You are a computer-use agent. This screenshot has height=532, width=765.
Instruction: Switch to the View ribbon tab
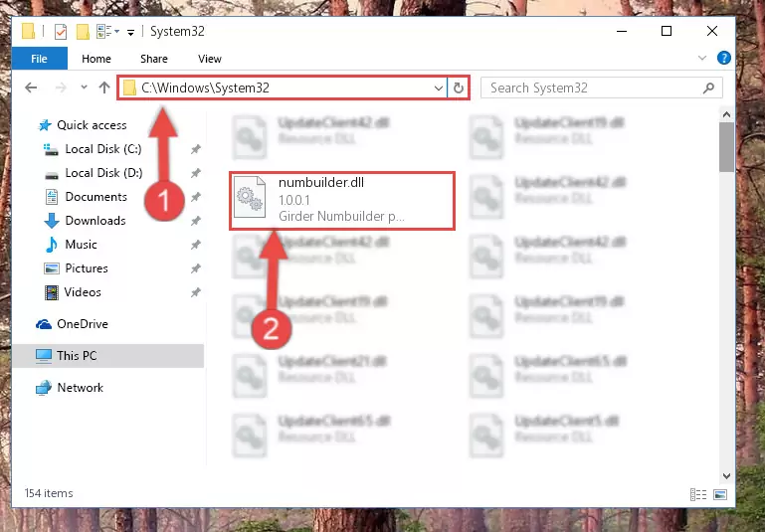coord(210,59)
